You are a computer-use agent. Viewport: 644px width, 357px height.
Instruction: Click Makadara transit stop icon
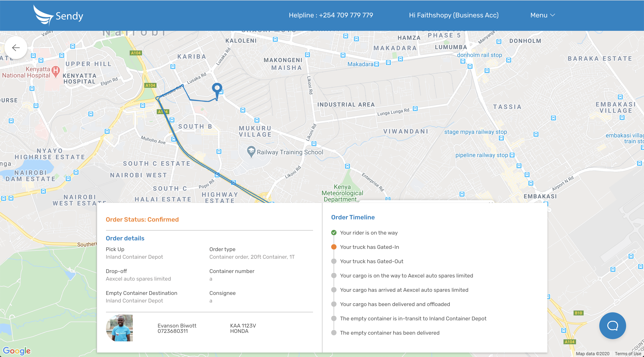click(x=376, y=64)
